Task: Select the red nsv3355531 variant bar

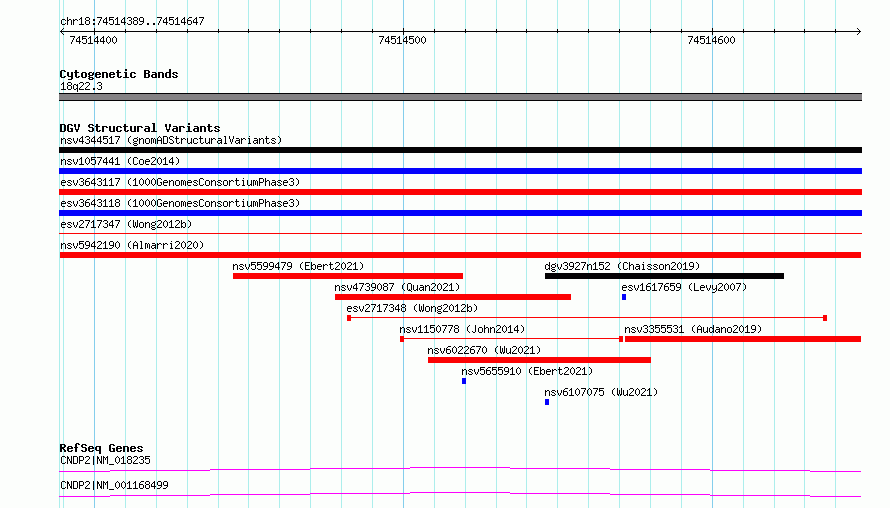Action: 743,339
